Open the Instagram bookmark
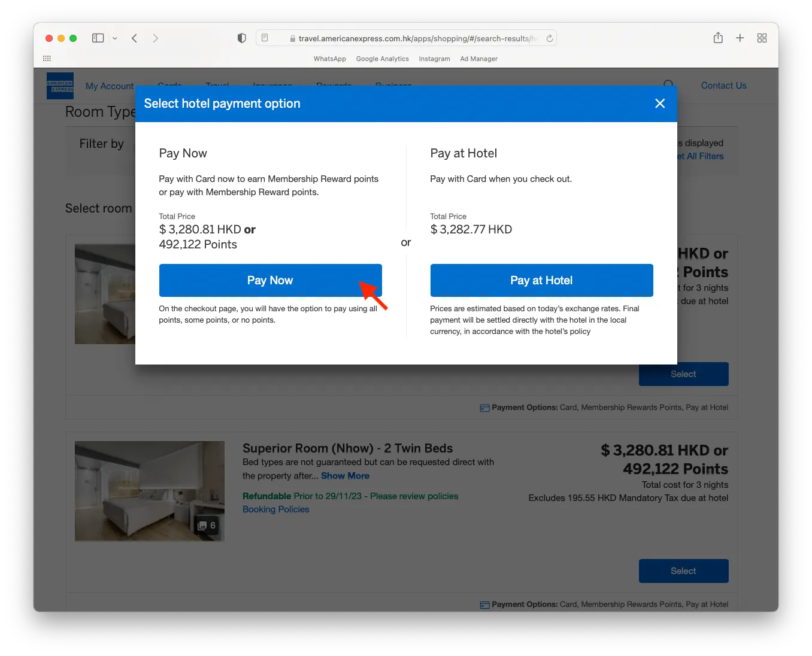 pyautogui.click(x=434, y=59)
